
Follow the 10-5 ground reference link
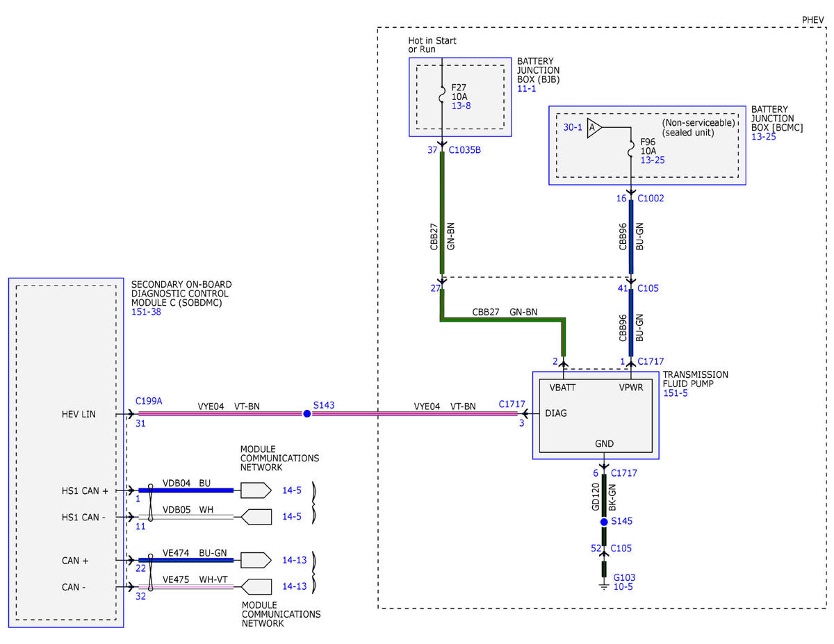point(623,587)
